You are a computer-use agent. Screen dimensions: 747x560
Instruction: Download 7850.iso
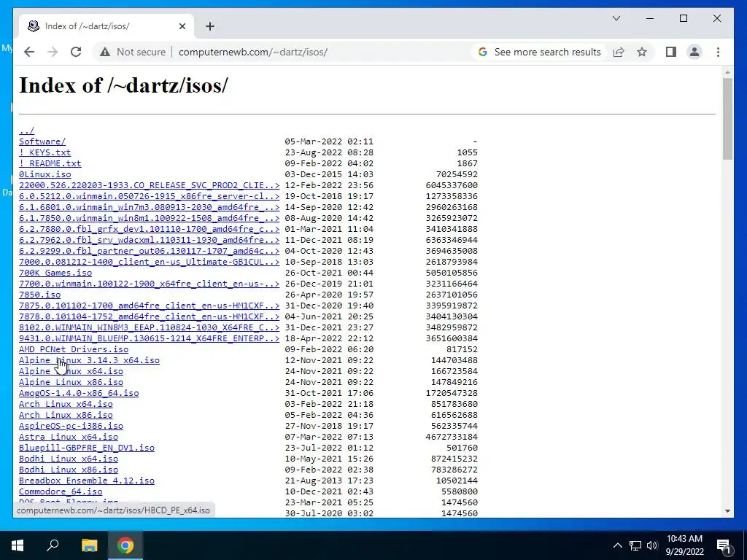pos(39,295)
